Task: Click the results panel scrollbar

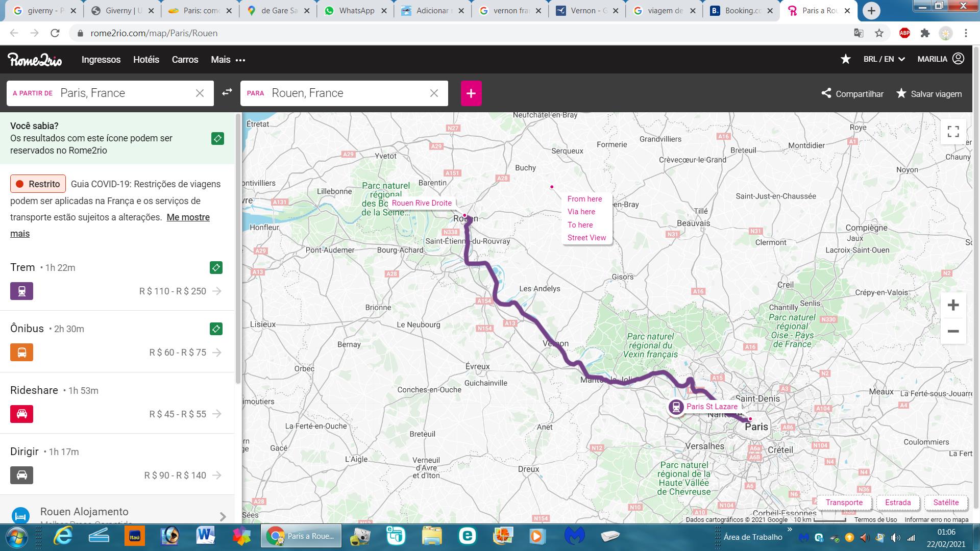Action: tap(238, 249)
